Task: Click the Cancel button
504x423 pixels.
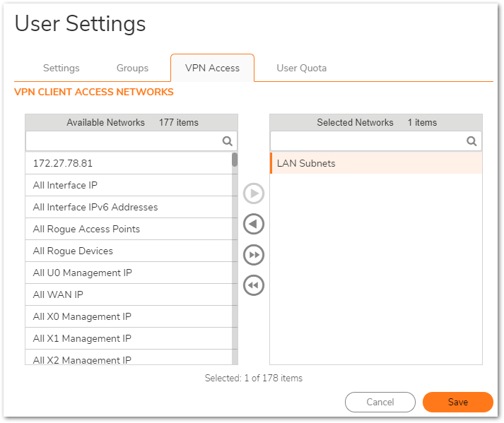Action: point(380,402)
